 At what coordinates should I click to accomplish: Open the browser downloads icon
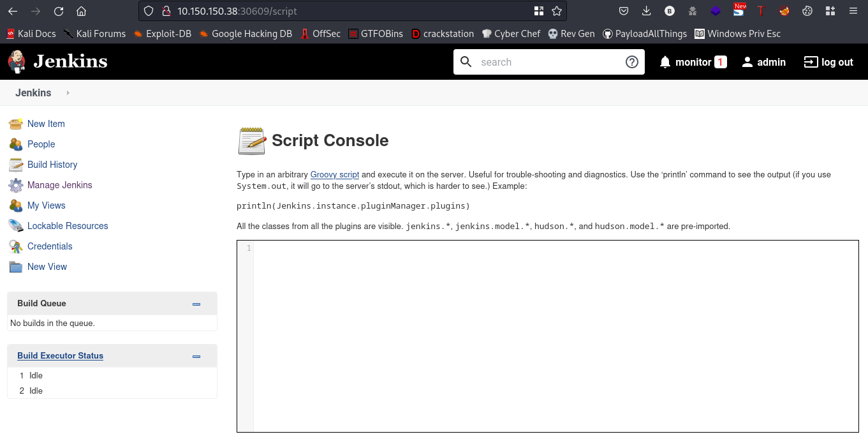click(647, 11)
